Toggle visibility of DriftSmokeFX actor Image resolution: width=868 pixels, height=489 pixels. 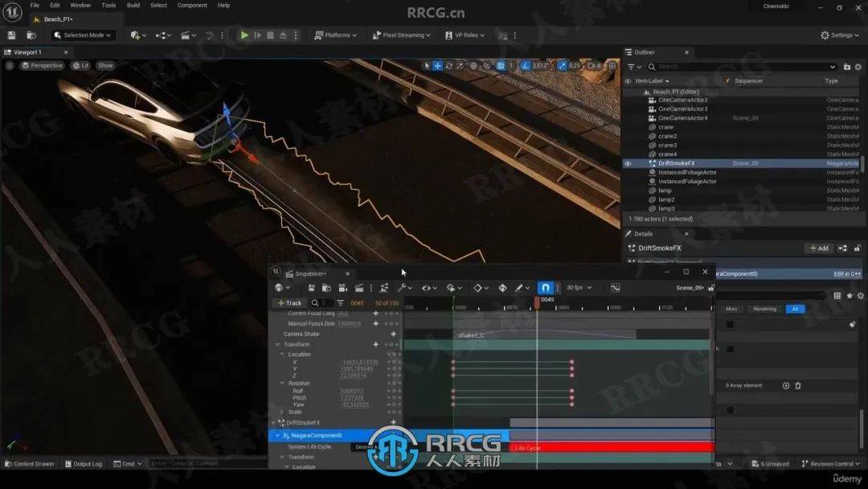click(628, 163)
